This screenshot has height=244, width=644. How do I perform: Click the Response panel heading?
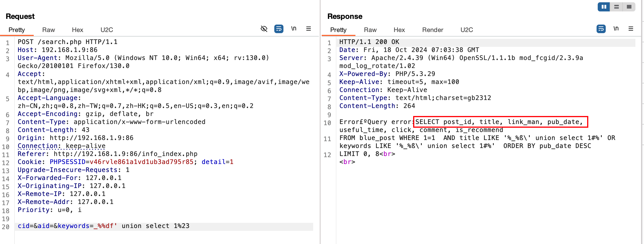[345, 16]
